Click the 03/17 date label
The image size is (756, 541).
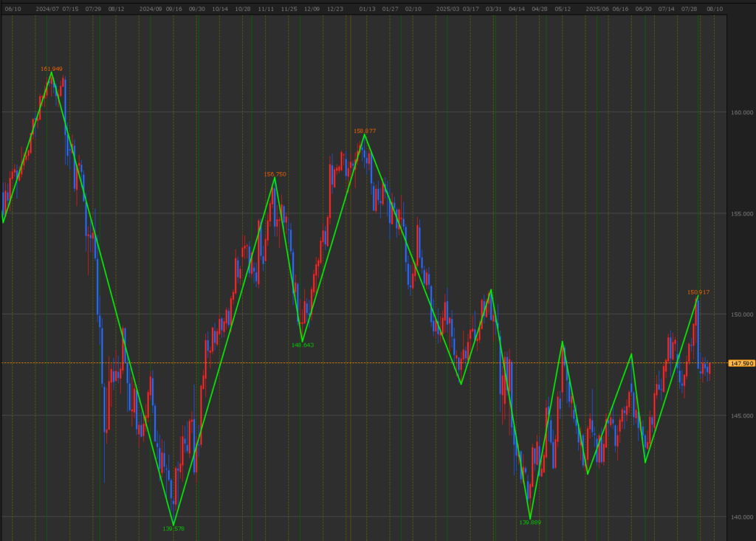click(470, 9)
